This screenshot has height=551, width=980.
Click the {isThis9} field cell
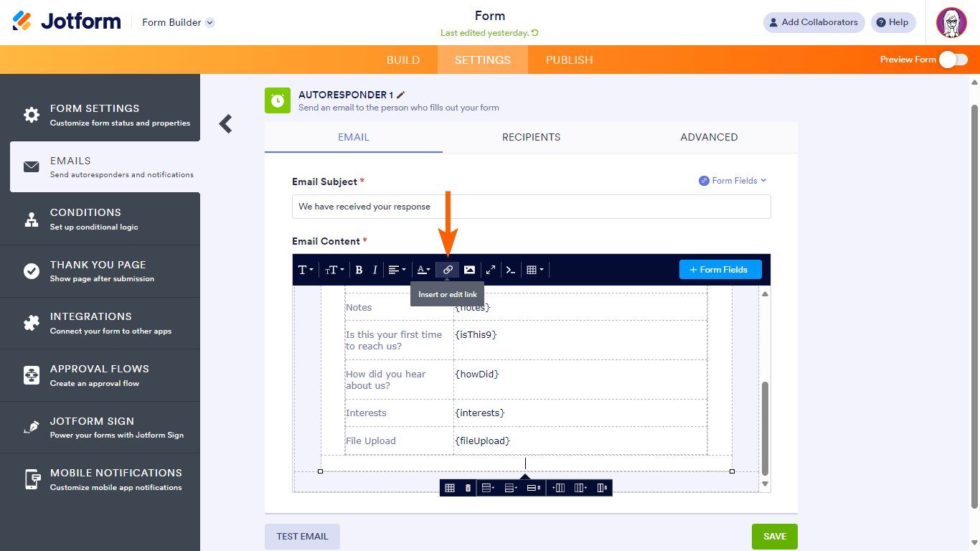coord(580,340)
